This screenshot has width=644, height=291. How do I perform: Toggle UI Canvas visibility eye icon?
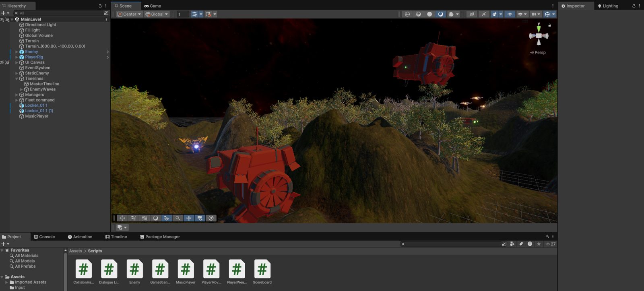2,62
